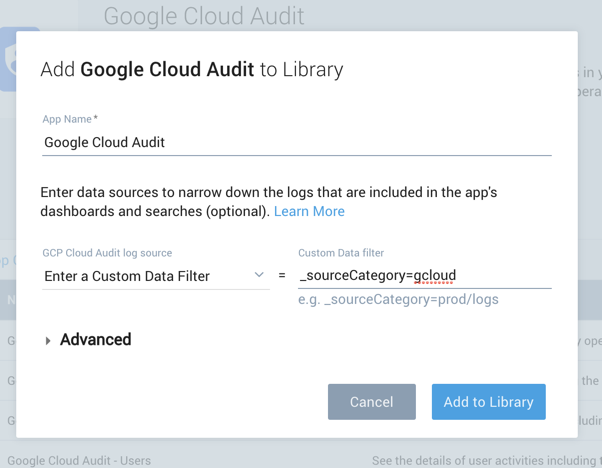This screenshot has height=468, width=602.
Task: Click the dashboard description text in background row
Action: pos(480,461)
